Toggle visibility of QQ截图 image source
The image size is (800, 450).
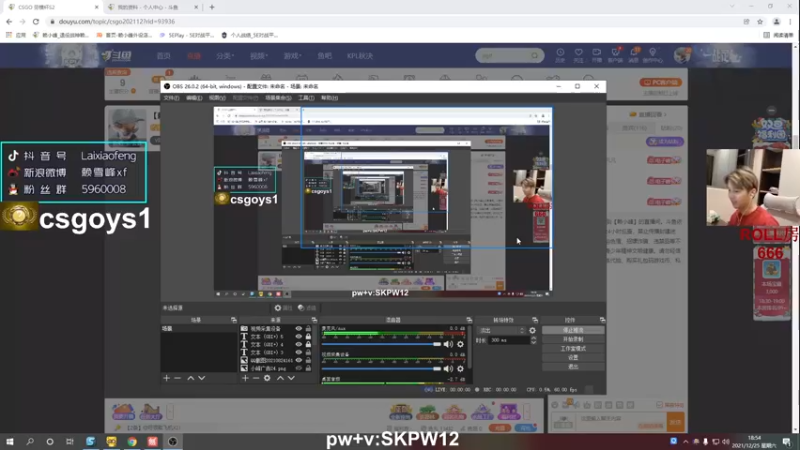(298, 360)
